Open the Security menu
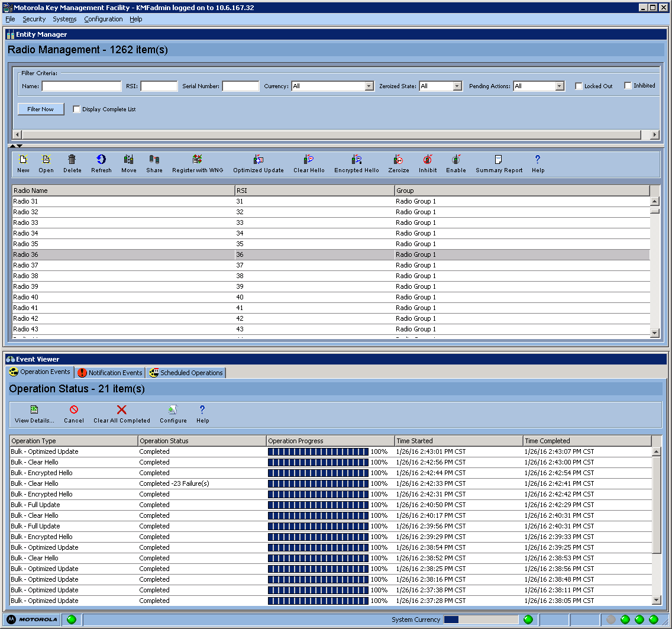Image resolution: width=672 pixels, height=629 pixels. 34,20
